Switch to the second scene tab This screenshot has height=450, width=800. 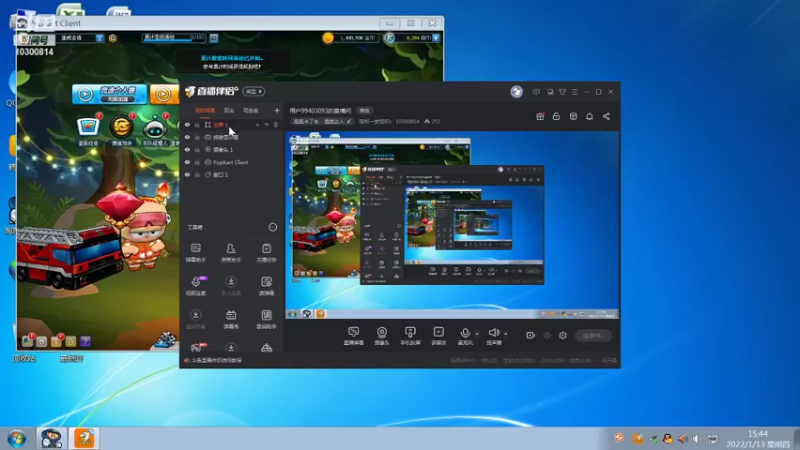(229, 110)
